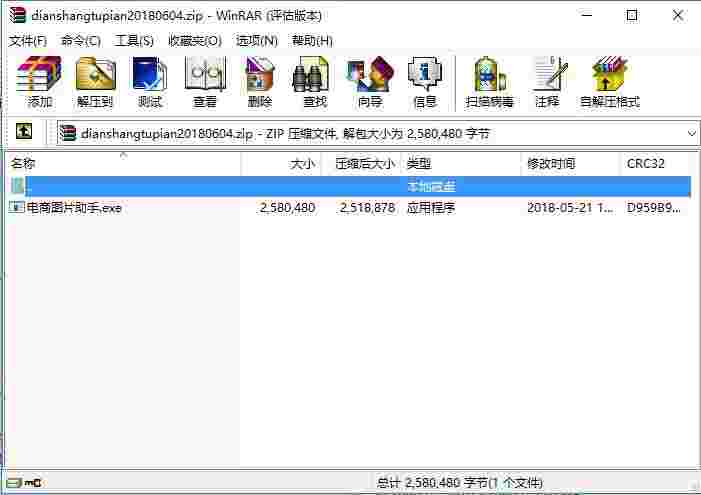Select the file 电商图片助手.exe
The width and height of the screenshot is (701, 495).
coord(74,208)
